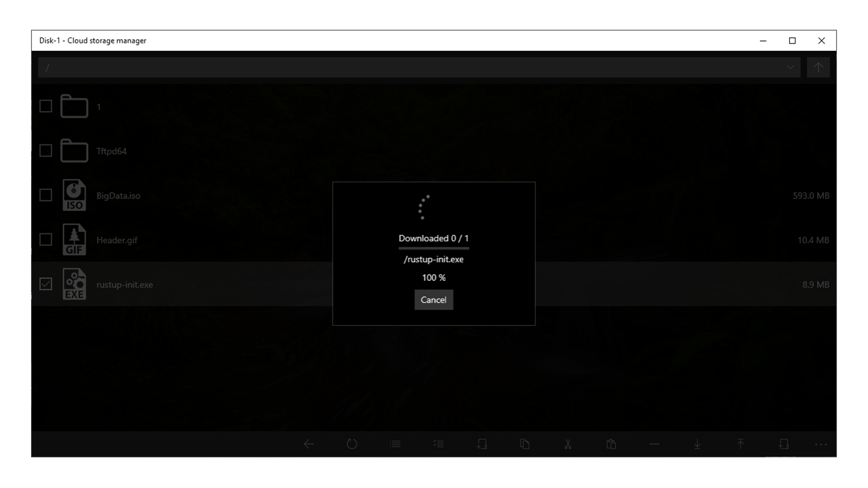Click the download progress bar under Downloaded 0 / 1
868x488 pixels.
(x=434, y=248)
